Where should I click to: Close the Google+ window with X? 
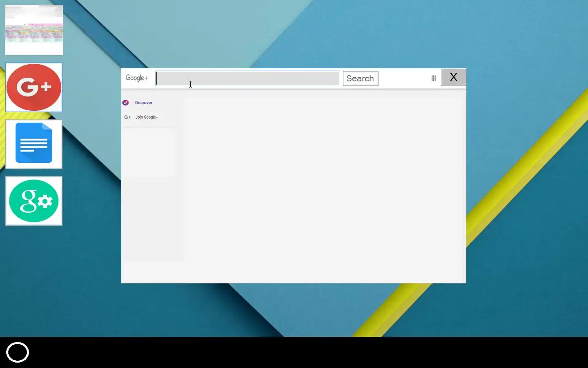coord(454,77)
